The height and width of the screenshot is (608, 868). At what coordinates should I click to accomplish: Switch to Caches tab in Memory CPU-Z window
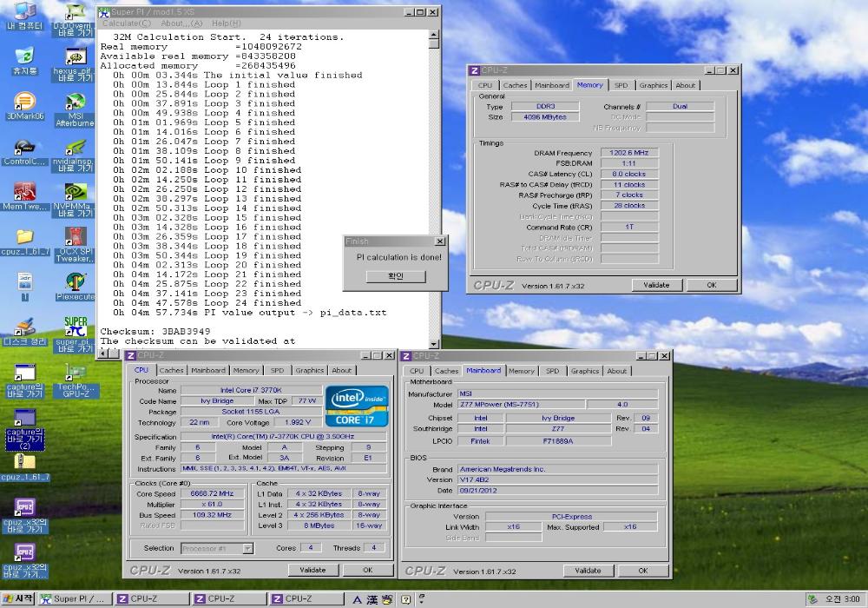click(x=515, y=85)
